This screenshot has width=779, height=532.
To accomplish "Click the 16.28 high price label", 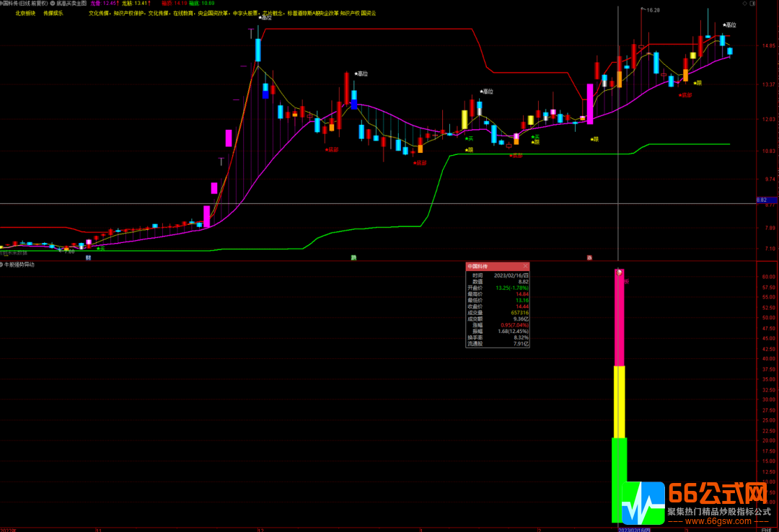I will [x=653, y=10].
